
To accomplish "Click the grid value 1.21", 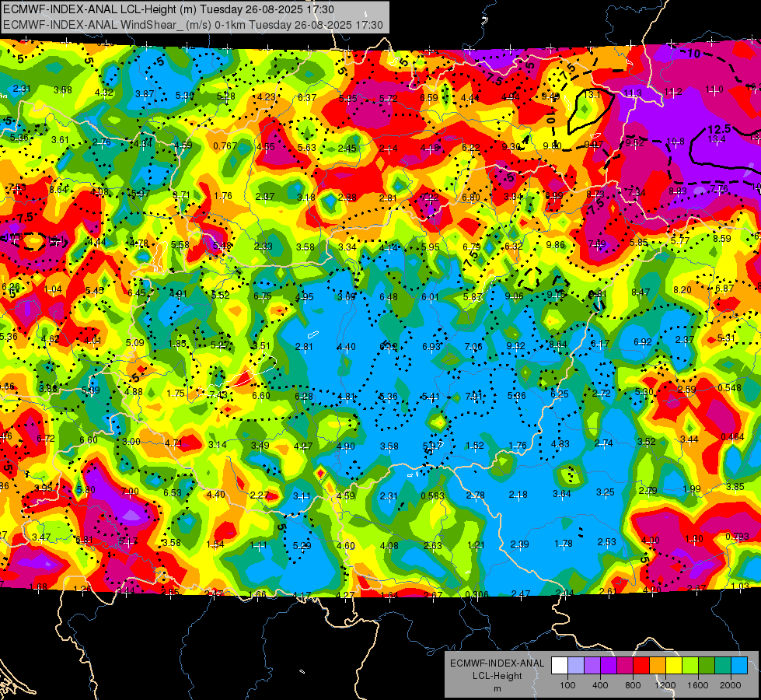I will 476,545.
